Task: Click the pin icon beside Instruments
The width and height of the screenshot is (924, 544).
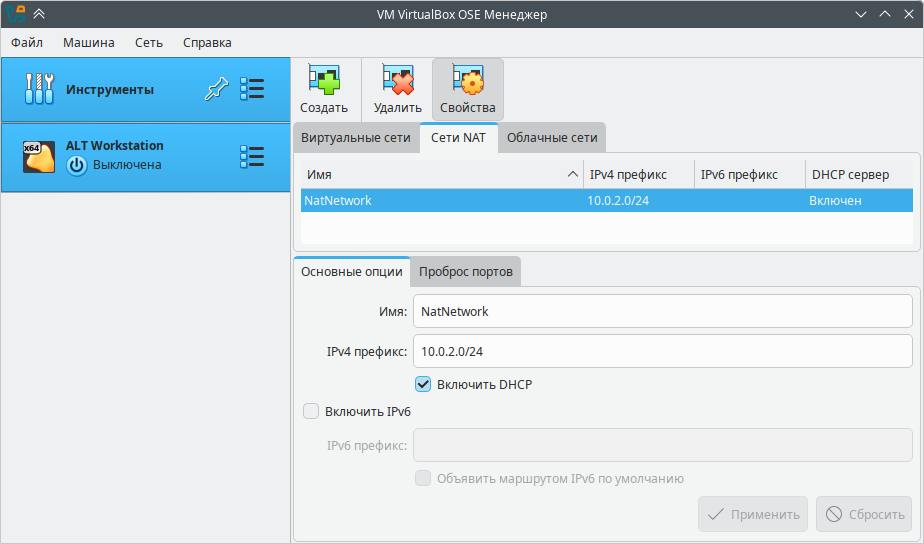Action: pyautogui.click(x=216, y=89)
